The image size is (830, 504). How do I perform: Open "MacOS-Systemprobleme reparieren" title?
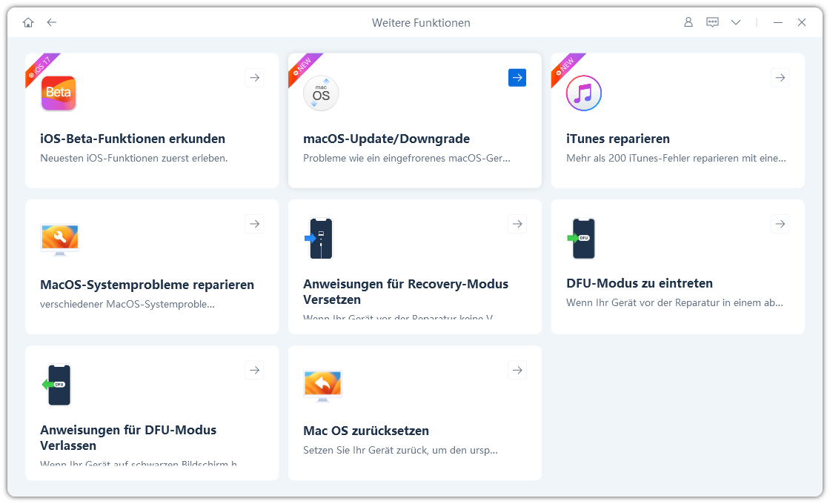(147, 285)
